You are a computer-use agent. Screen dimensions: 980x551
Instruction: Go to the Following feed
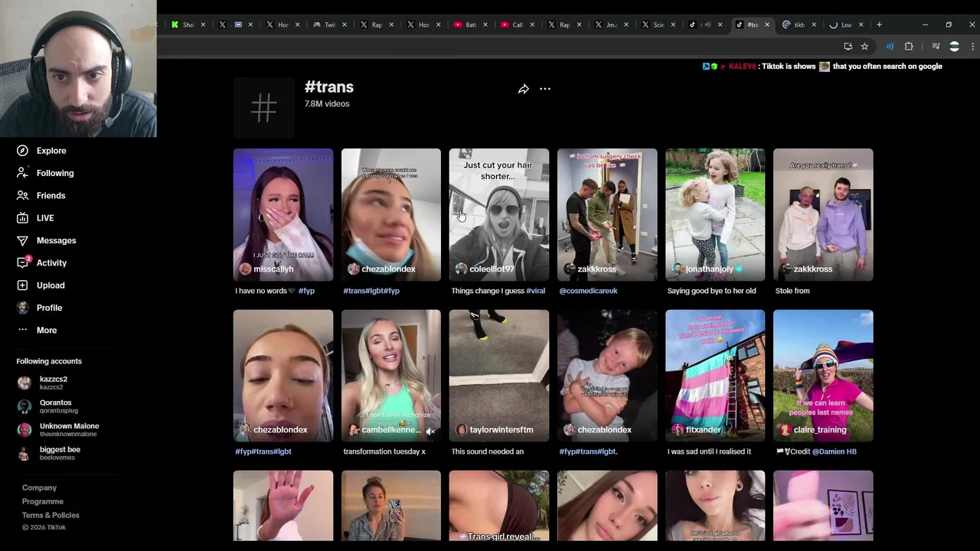(45, 173)
